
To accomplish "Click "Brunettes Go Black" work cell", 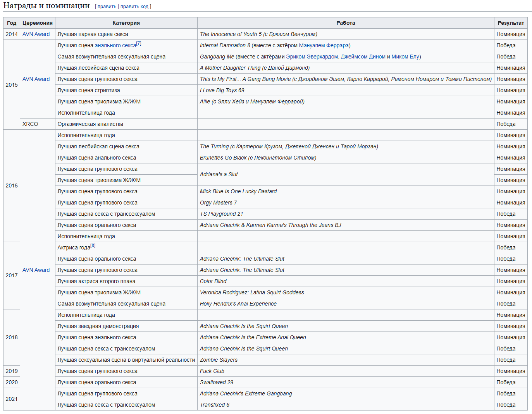I will coord(346,158).
